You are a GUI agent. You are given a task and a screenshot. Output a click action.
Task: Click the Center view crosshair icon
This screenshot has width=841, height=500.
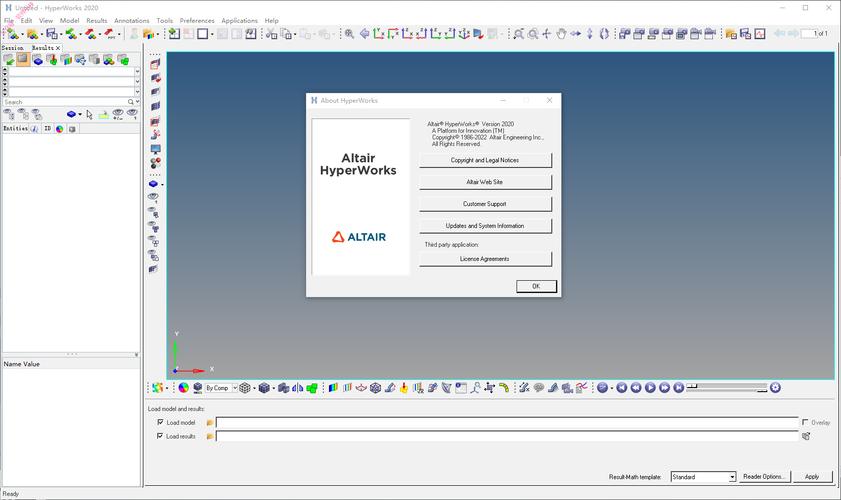coord(547,34)
